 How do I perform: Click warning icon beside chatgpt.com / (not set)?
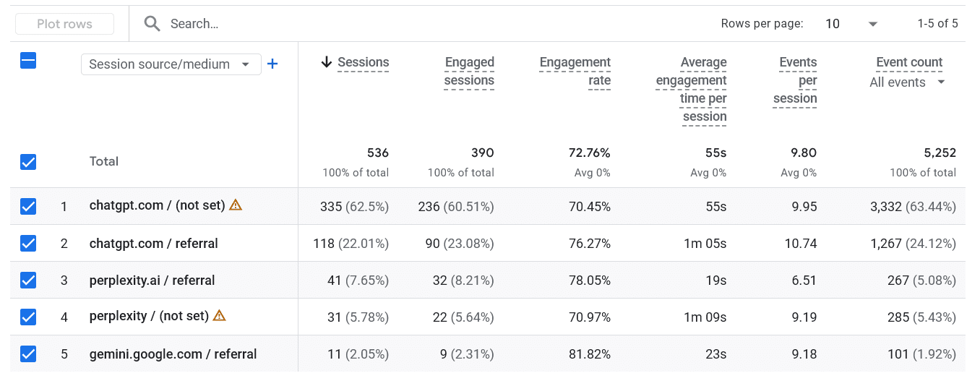[236, 205]
